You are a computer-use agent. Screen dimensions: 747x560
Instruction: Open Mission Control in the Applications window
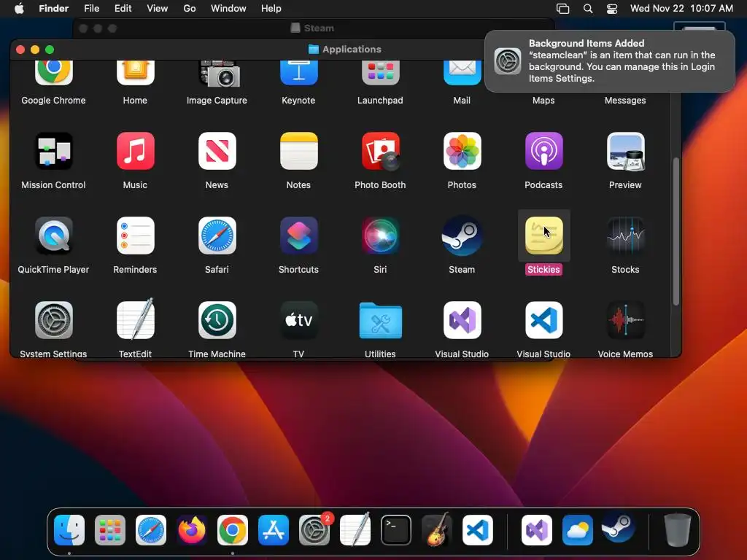(54, 151)
